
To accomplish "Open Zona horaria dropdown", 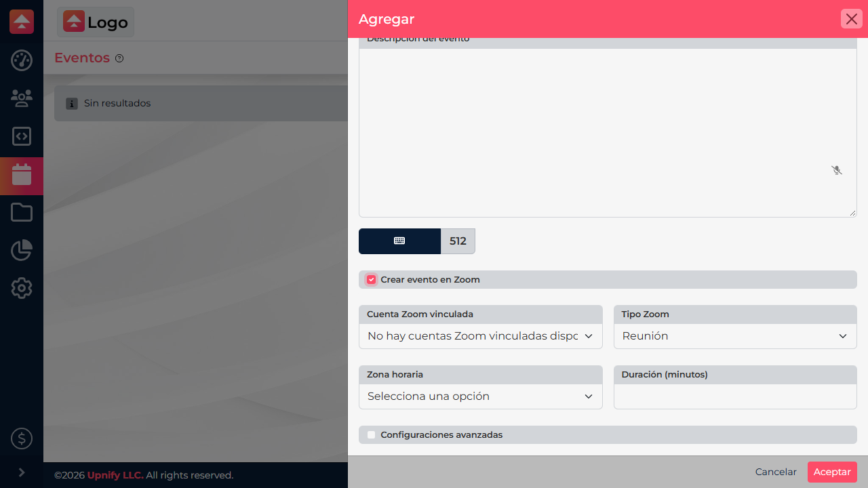I will click(481, 396).
